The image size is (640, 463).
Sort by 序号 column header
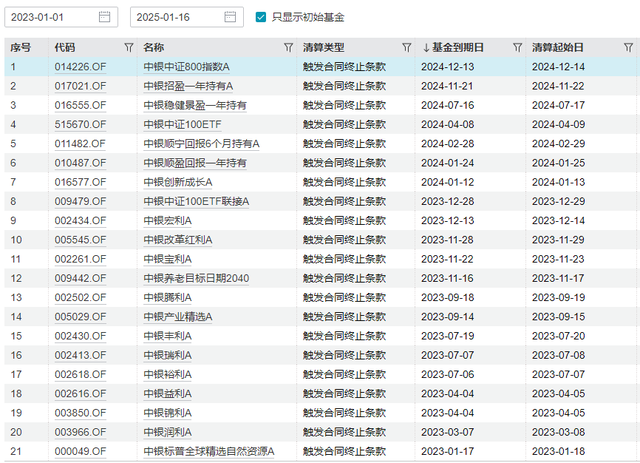[x=21, y=48]
